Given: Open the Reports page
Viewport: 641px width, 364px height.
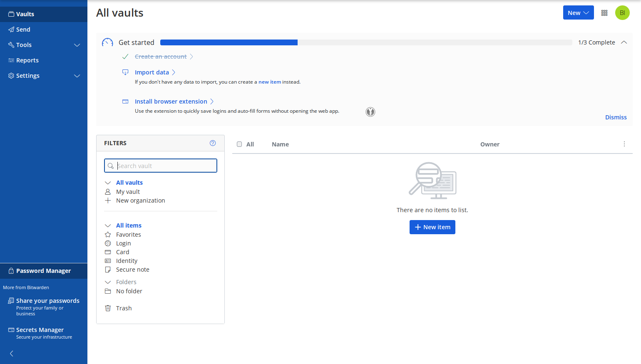Looking at the screenshot, I should click(44, 60).
